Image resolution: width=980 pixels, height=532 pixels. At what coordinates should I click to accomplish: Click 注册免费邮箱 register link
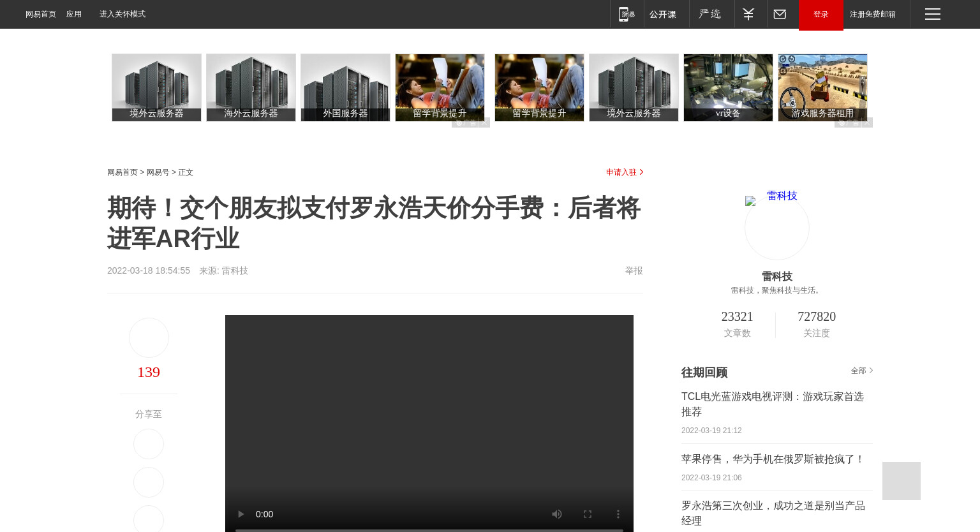point(872,14)
